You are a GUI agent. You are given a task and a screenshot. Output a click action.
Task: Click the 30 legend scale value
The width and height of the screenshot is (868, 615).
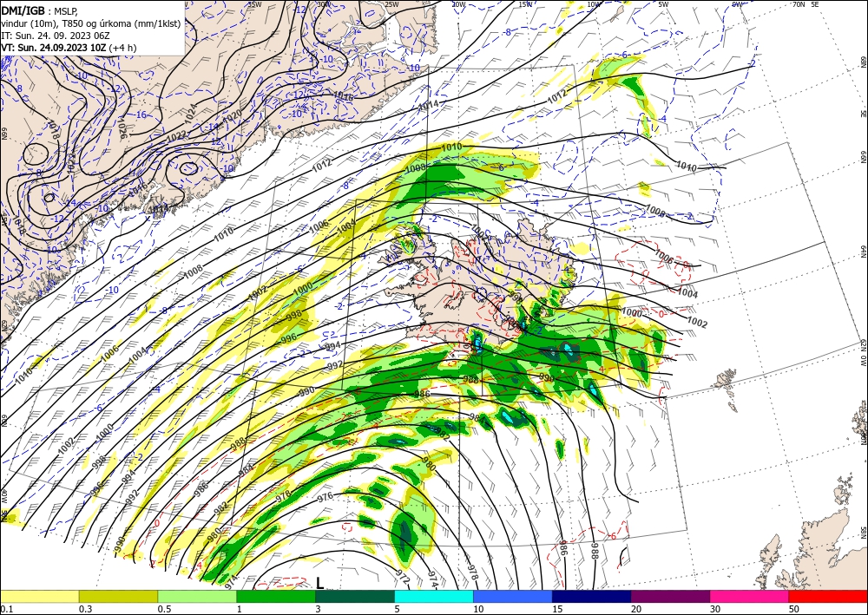click(716, 609)
